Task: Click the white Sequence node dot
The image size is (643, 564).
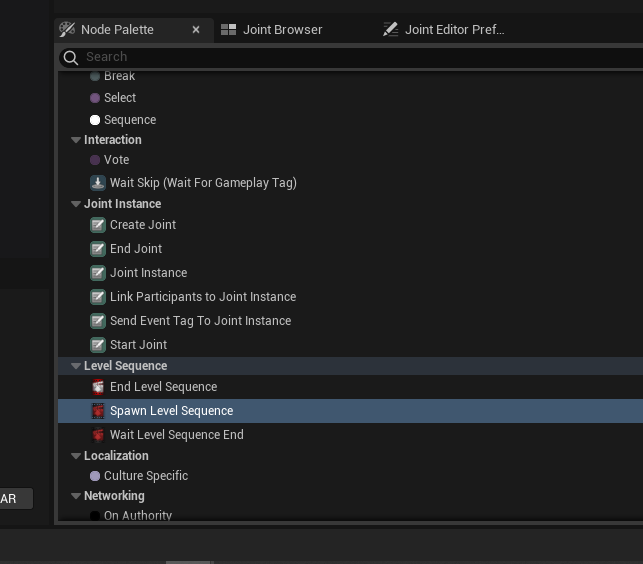Action: click(95, 120)
